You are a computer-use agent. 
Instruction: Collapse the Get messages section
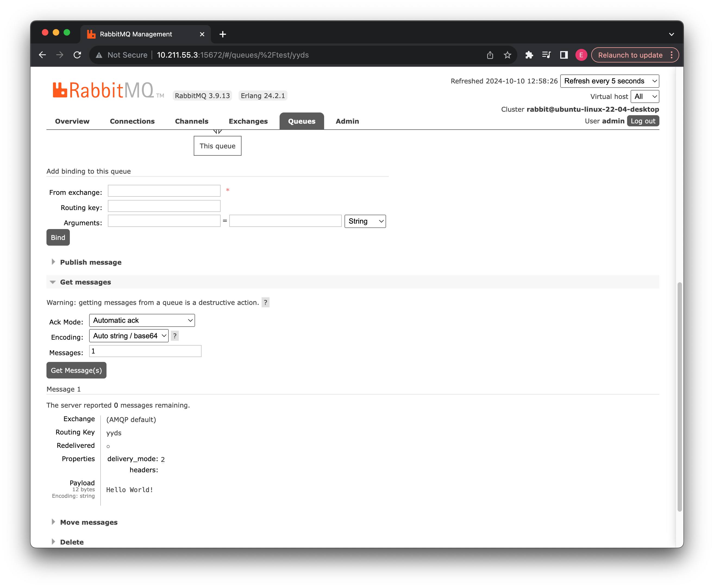85,282
